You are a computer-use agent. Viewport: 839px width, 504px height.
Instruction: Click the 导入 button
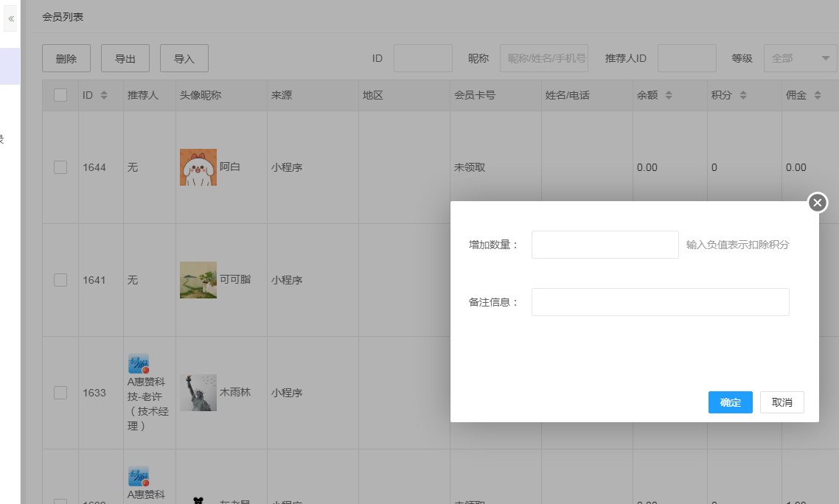click(x=184, y=58)
